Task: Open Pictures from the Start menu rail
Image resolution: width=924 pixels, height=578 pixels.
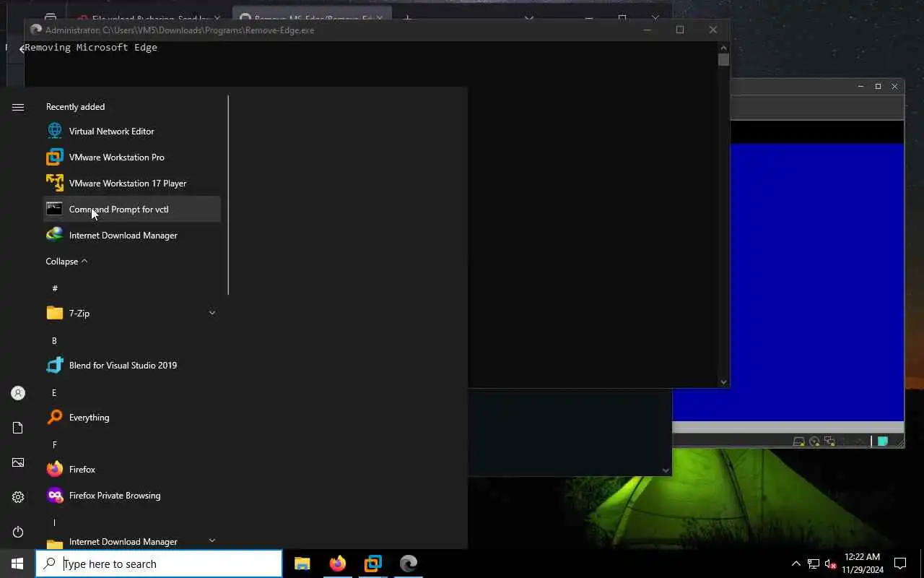Action: tap(18, 462)
